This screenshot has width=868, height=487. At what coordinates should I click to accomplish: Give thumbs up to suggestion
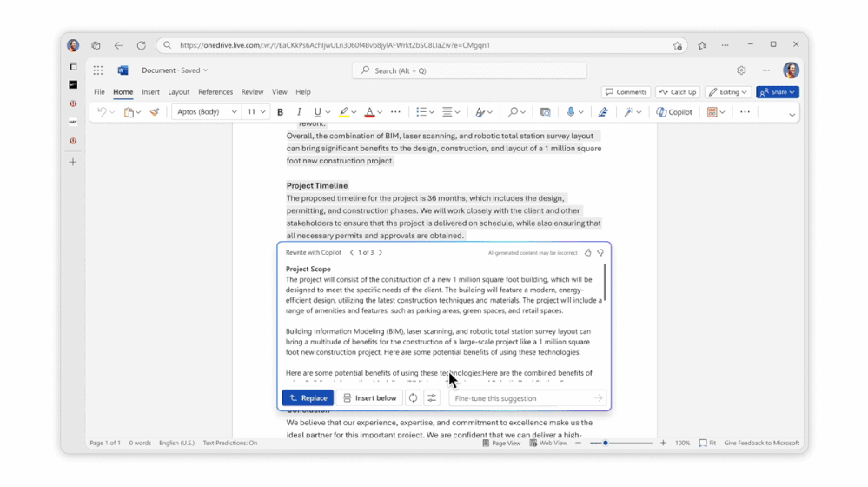tap(588, 253)
